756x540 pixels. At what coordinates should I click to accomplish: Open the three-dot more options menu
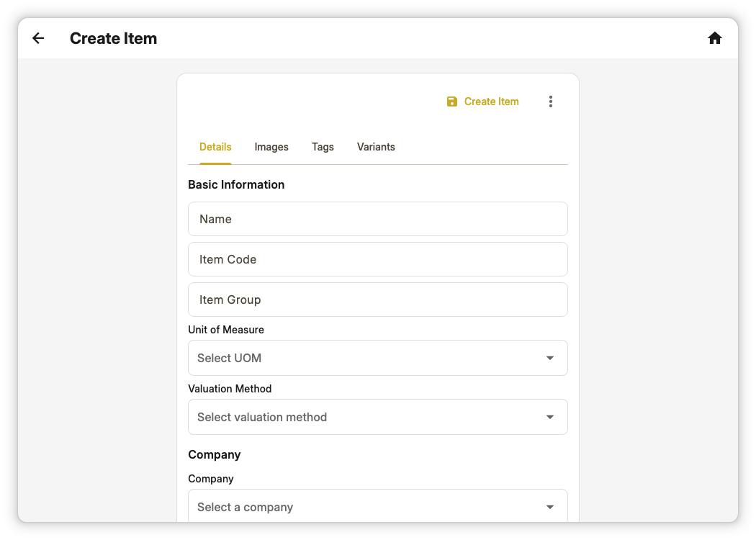(x=551, y=102)
